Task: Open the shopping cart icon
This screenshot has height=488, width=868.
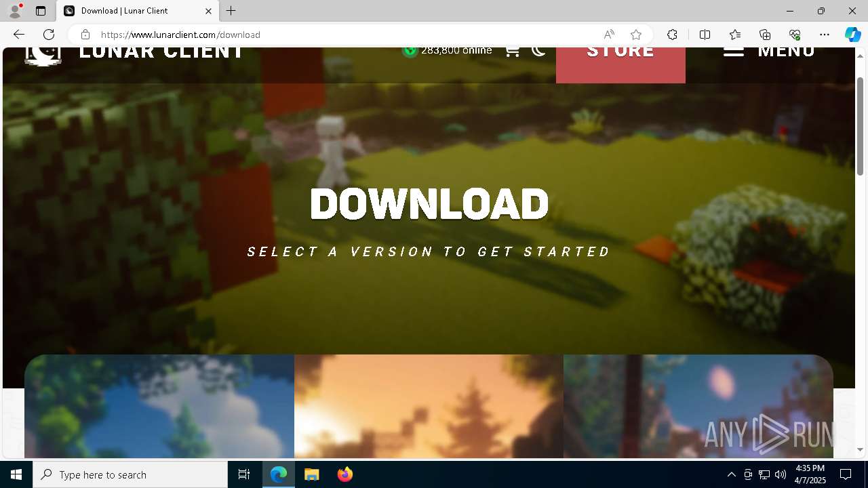Action: (x=512, y=52)
